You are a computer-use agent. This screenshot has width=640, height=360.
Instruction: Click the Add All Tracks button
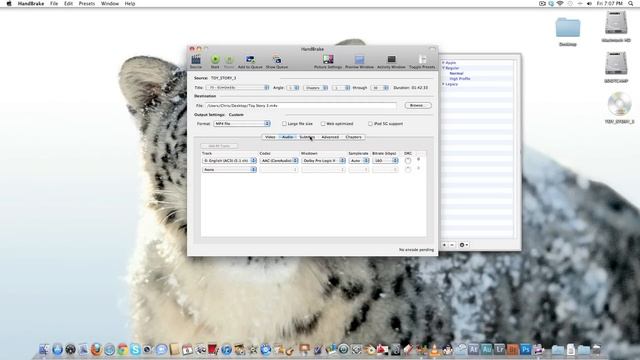pyautogui.click(x=219, y=146)
